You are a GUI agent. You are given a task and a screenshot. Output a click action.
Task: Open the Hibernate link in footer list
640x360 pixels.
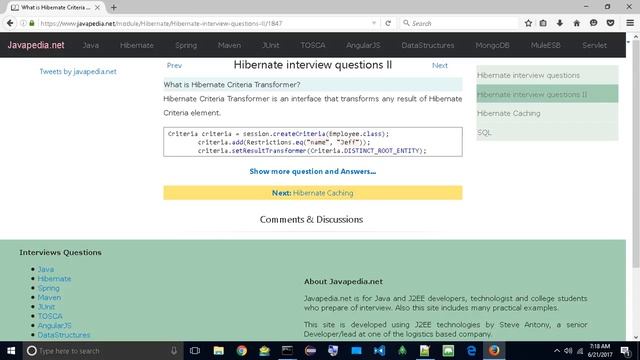point(54,279)
